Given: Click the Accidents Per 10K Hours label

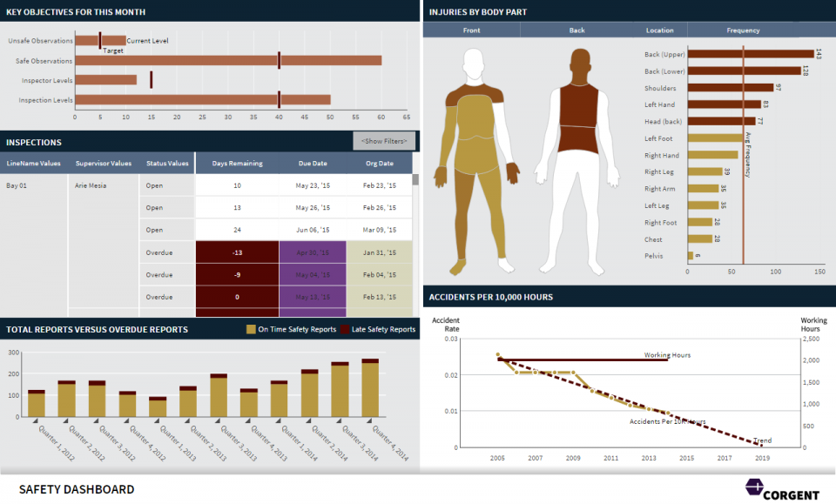Looking at the screenshot, I should 668,421.
